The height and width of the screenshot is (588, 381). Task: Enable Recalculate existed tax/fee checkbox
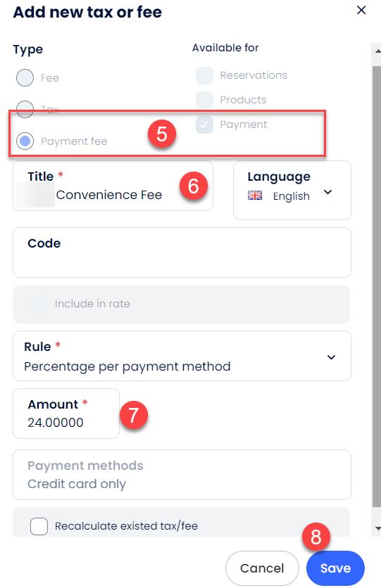click(39, 526)
